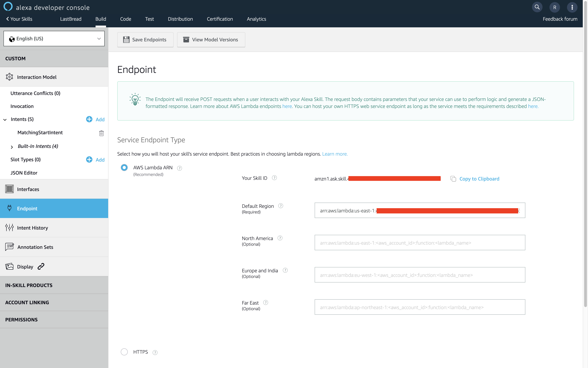Click the View Model Versions button label
588x368 pixels.
[x=215, y=40]
